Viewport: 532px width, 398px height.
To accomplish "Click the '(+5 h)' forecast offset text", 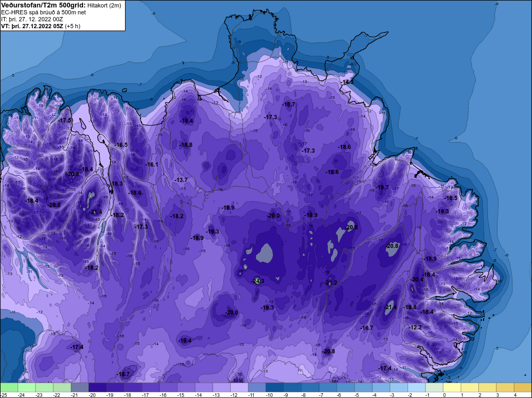I will pyautogui.click(x=72, y=26).
